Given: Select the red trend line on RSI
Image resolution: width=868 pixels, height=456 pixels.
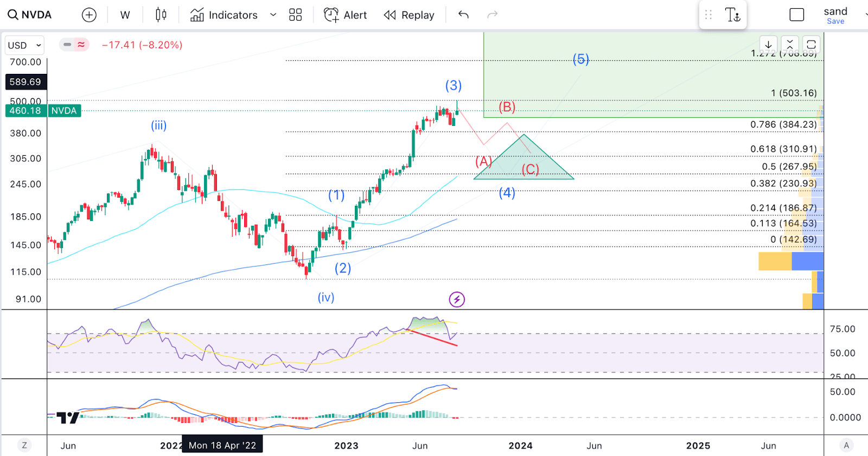Looking at the screenshot, I should pyautogui.click(x=432, y=337).
